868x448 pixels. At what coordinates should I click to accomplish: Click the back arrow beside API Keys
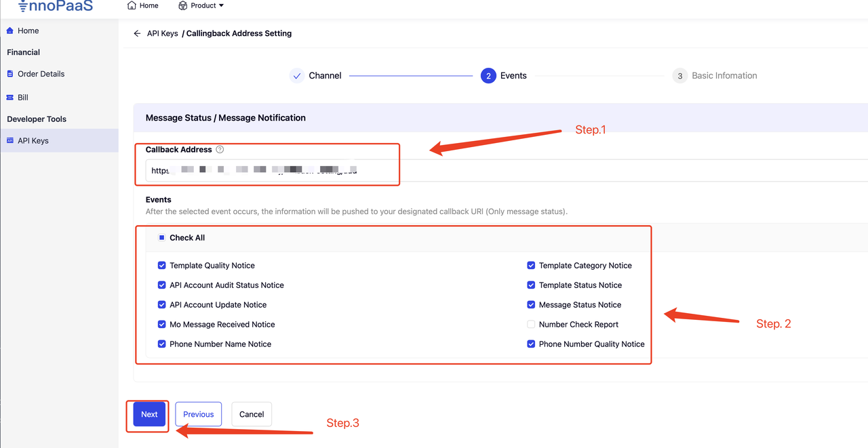point(138,33)
